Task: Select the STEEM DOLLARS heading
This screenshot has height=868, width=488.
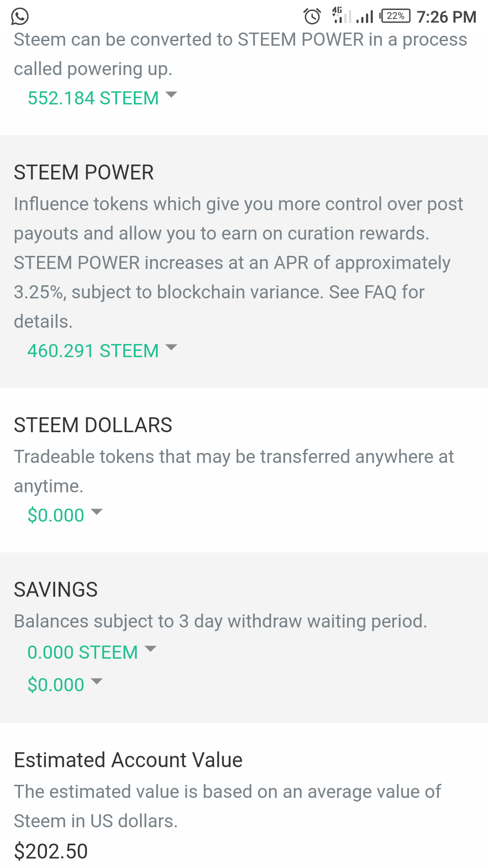Action: (93, 425)
